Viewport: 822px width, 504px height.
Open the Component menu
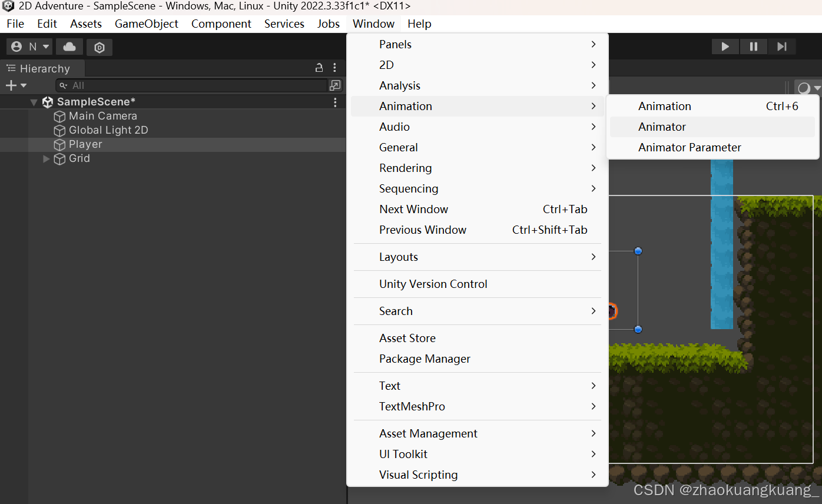pyautogui.click(x=221, y=24)
